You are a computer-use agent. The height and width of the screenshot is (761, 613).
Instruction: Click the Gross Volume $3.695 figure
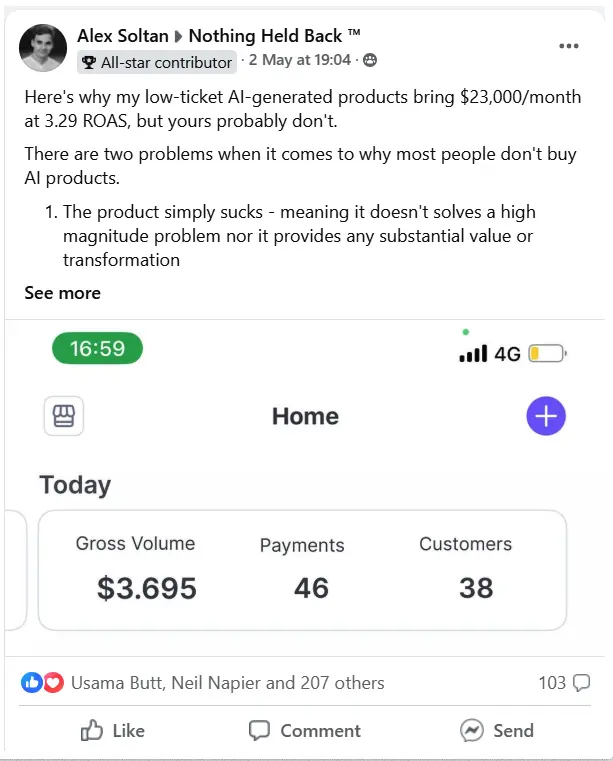146,588
